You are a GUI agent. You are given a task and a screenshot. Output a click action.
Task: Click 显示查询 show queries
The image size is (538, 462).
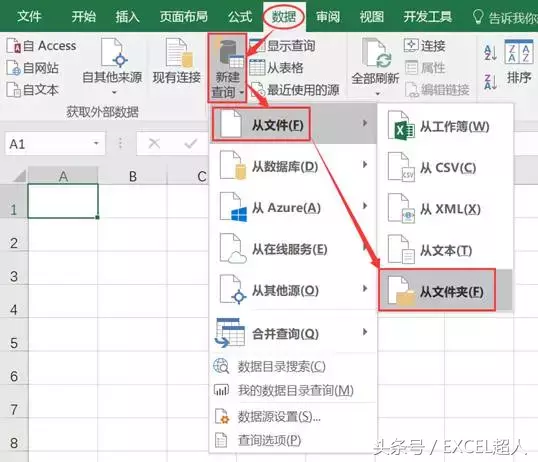pos(282,46)
